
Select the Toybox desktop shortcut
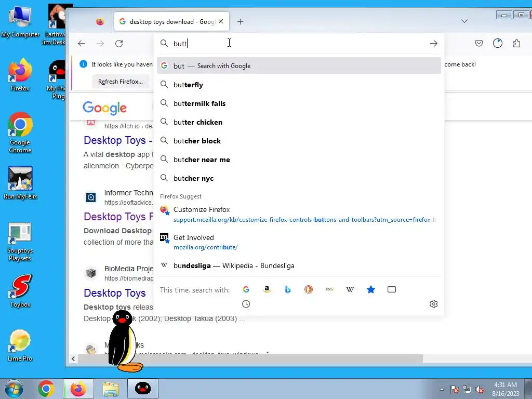[x=20, y=291]
